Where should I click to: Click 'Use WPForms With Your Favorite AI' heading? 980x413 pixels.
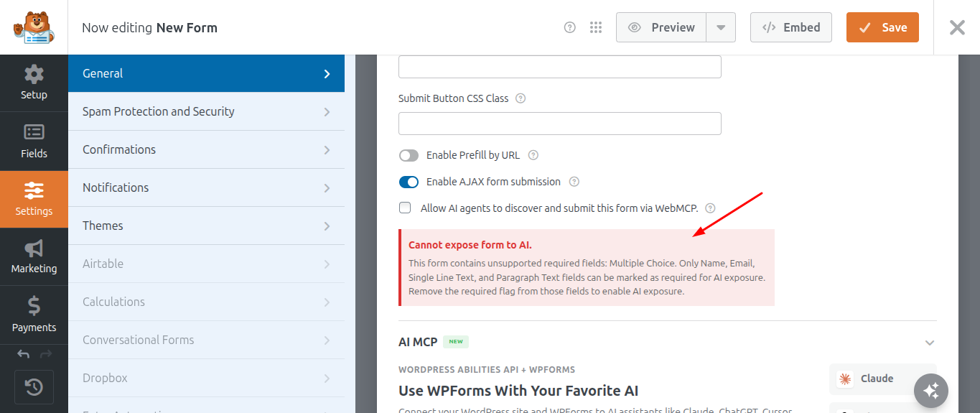(x=518, y=391)
